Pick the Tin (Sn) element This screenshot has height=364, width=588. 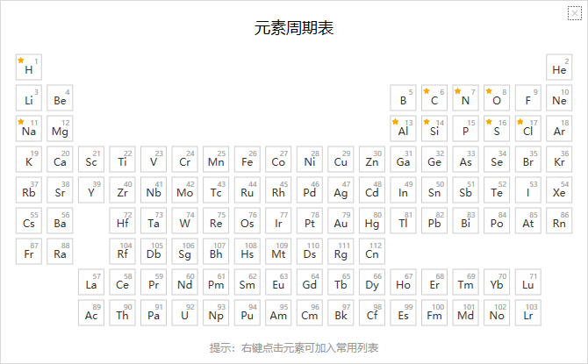434,190
